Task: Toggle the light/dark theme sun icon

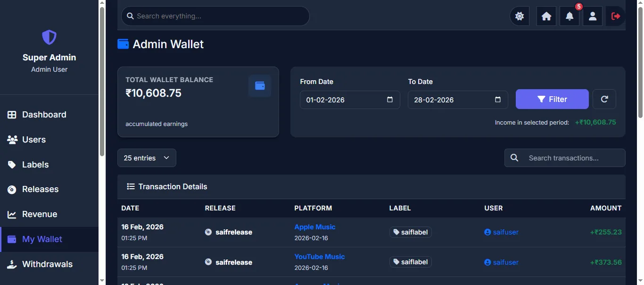Action: point(520,16)
